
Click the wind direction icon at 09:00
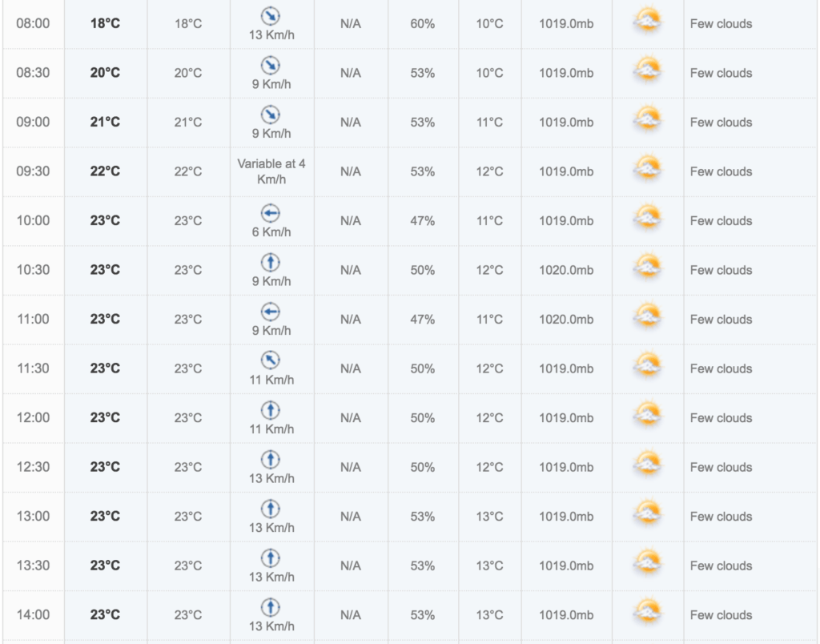coord(271,115)
